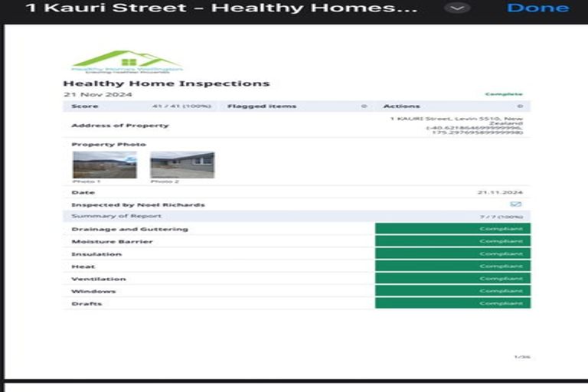Screen dimensions: 588x392
Task: Open Property Photo 1 thumbnail
Action: click(104, 165)
